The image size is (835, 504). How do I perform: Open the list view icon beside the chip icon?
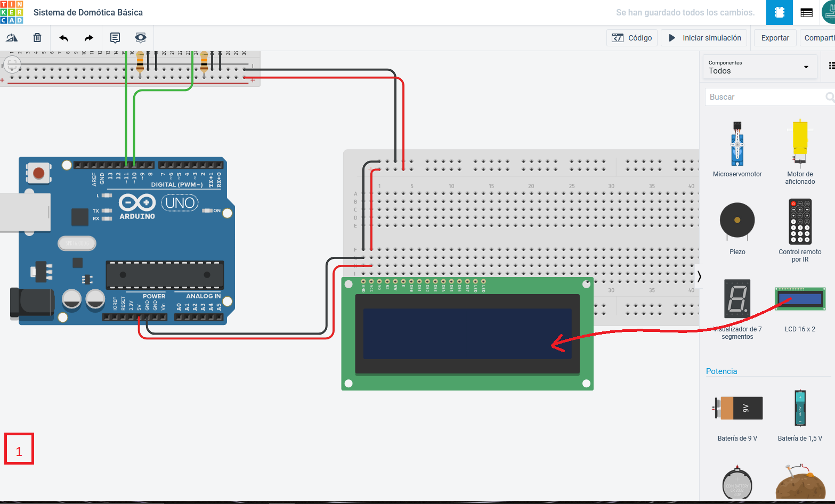806,12
